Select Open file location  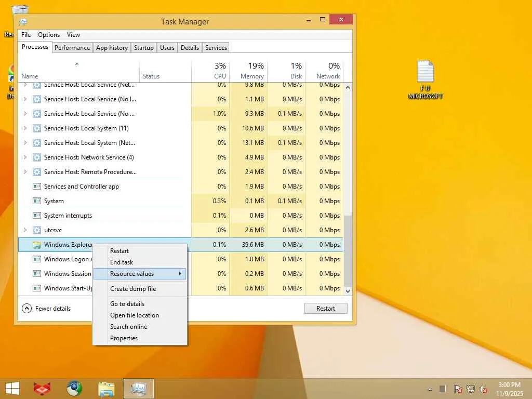pyautogui.click(x=140, y=315)
